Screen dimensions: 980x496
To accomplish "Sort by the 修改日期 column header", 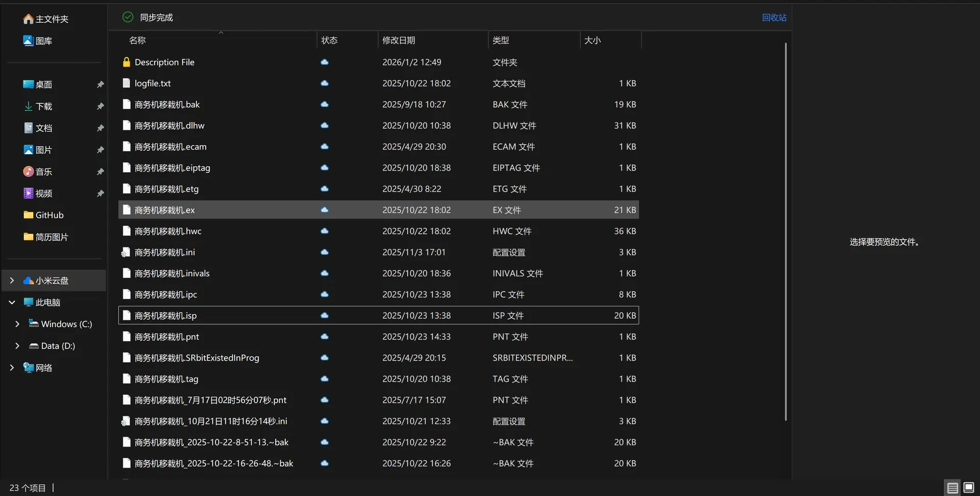I will (433, 40).
